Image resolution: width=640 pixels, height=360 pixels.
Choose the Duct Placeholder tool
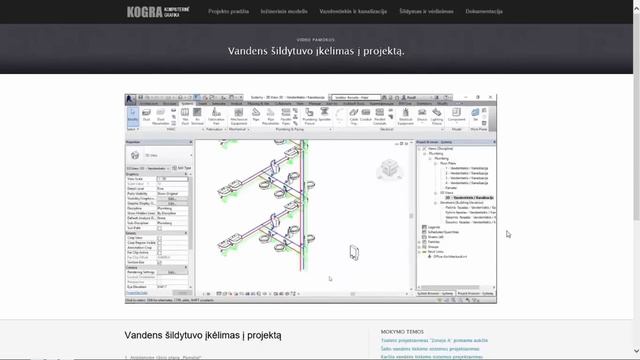(160, 116)
